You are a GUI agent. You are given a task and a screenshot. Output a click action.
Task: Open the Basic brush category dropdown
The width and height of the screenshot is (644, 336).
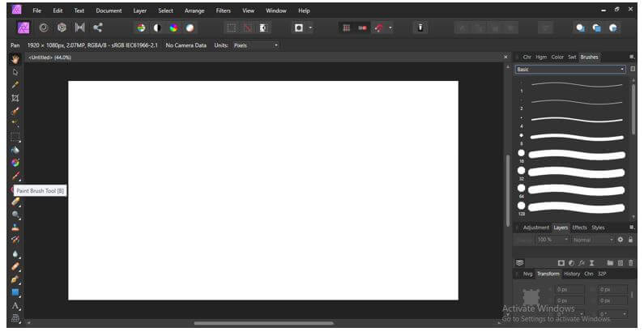tap(570, 70)
